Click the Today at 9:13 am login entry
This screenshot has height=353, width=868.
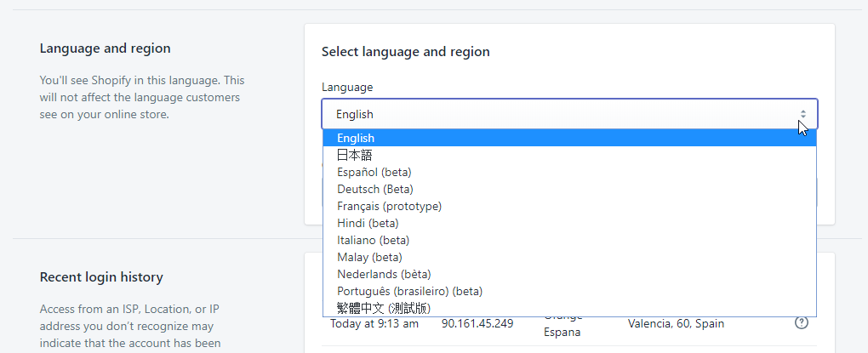[x=374, y=323]
